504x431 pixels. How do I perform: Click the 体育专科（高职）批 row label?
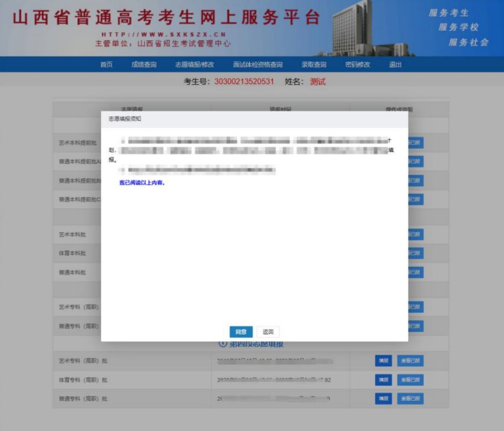pos(83,380)
